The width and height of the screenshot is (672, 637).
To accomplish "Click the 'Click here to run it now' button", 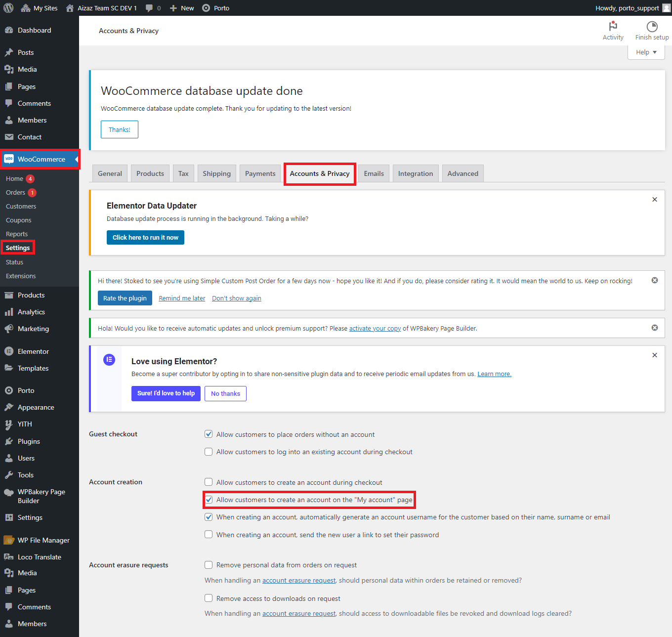I will (145, 238).
